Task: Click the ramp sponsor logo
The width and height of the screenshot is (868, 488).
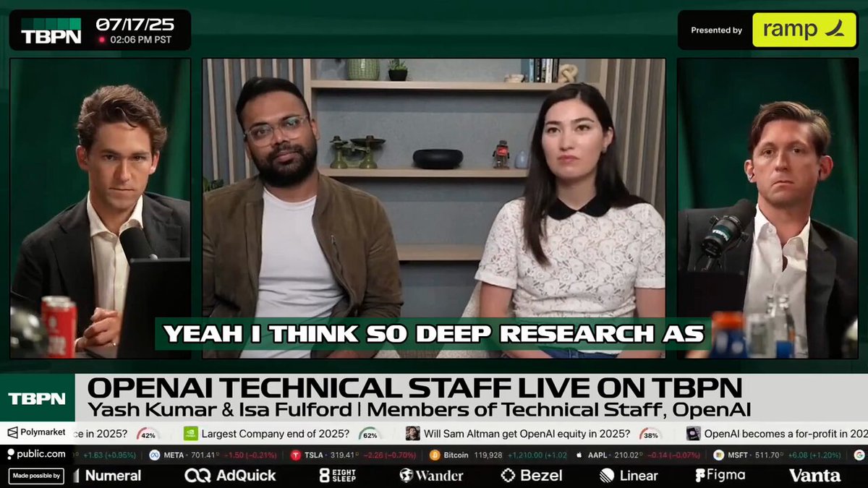Action: click(804, 30)
